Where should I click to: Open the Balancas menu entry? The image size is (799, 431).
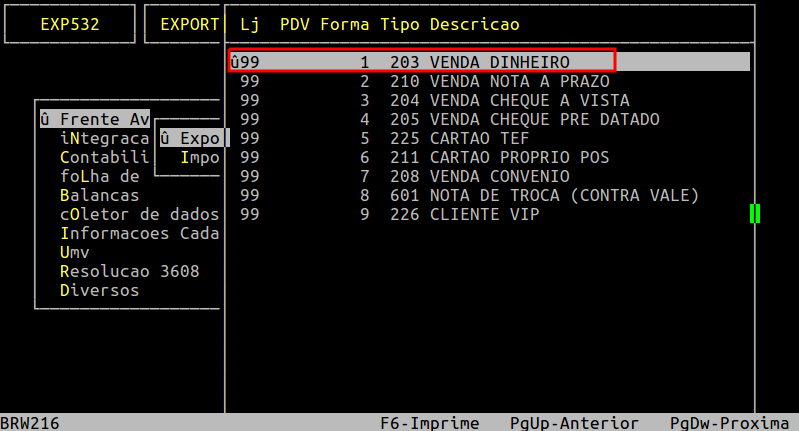tap(99, 195)
